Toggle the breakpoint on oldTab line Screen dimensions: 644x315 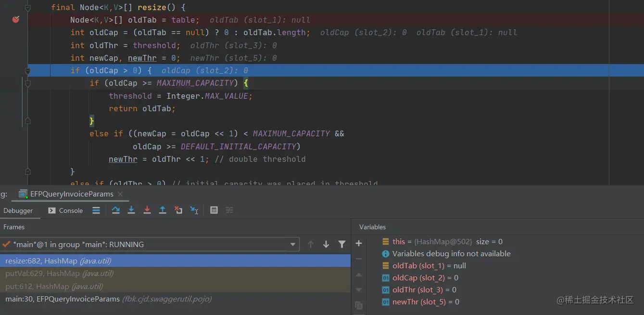coord(15,19)
